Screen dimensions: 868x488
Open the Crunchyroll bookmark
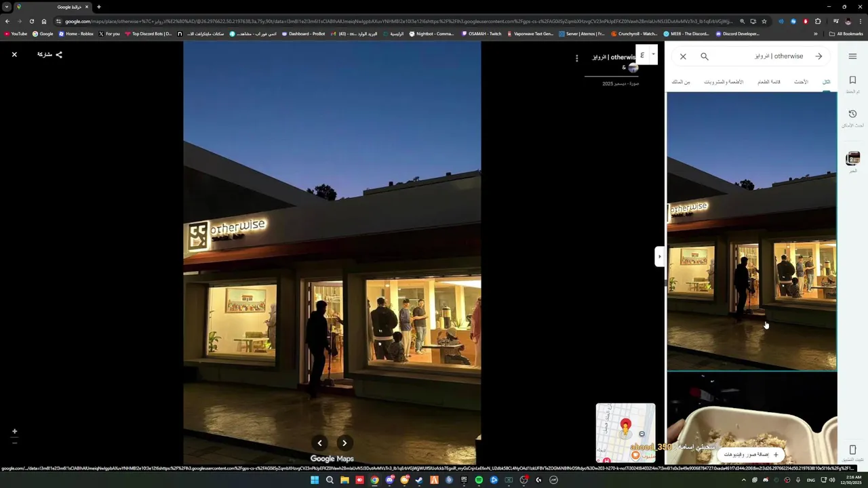(x=634, y=34)
